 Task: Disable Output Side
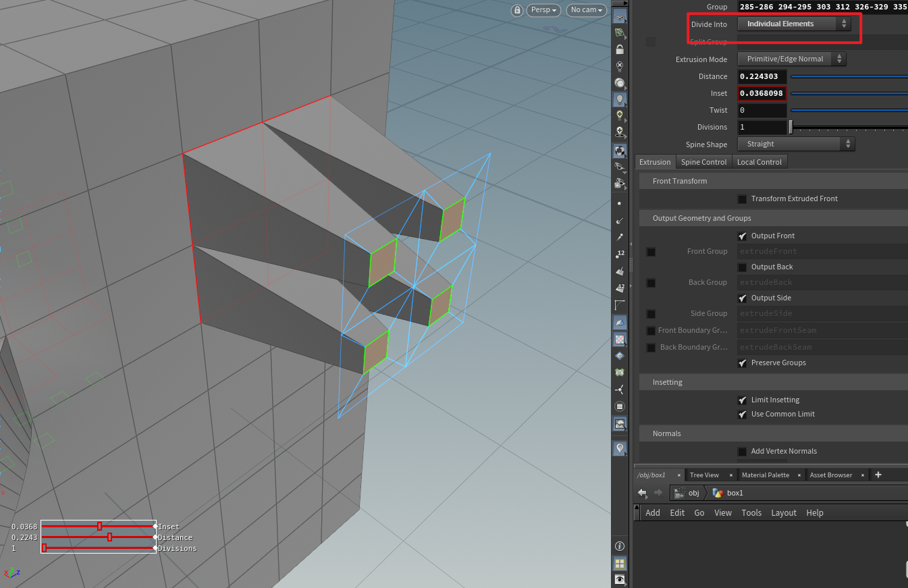(x=742, y=298)
